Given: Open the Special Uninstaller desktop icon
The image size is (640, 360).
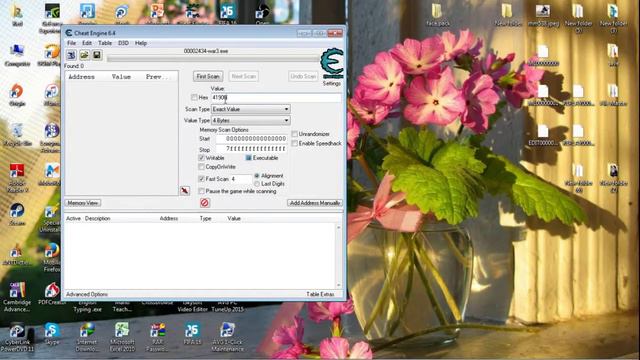Looking at the screenshot, I should (x=52, y=219).
